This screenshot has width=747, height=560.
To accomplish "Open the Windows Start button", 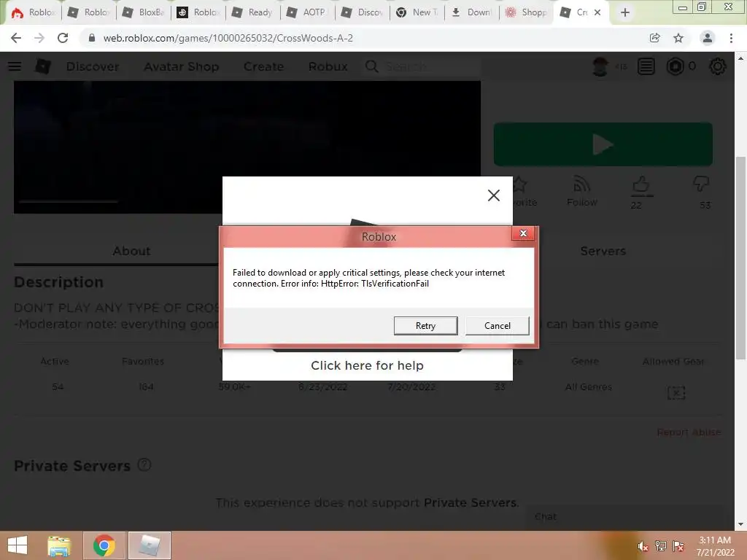I will tap(18, 545).
